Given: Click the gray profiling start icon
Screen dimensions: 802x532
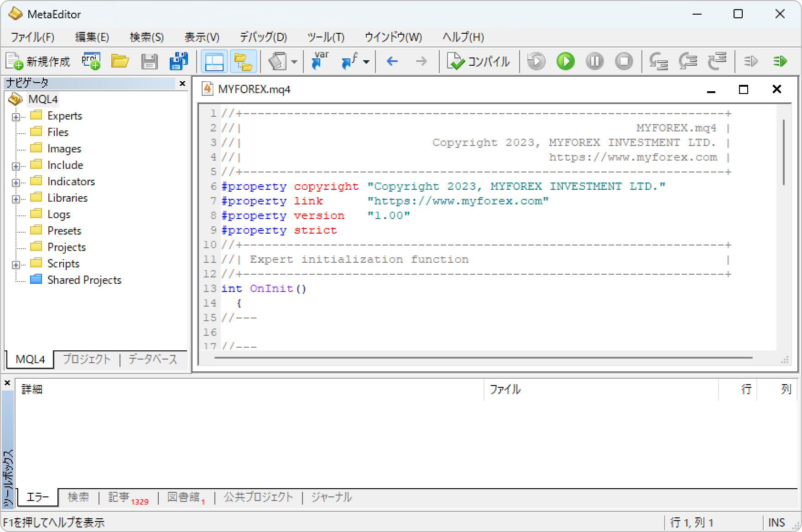Looking at the screenshot, I should 751,61.
